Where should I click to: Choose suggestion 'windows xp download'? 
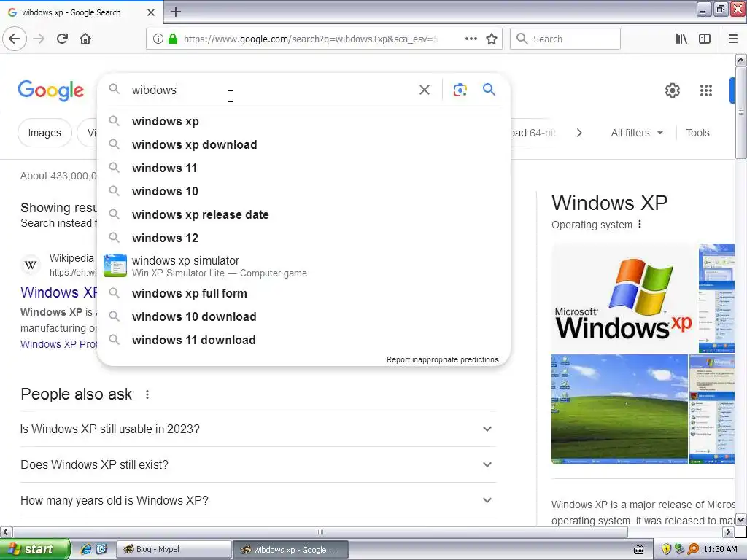pyautogui.click(x=303, y=145)
